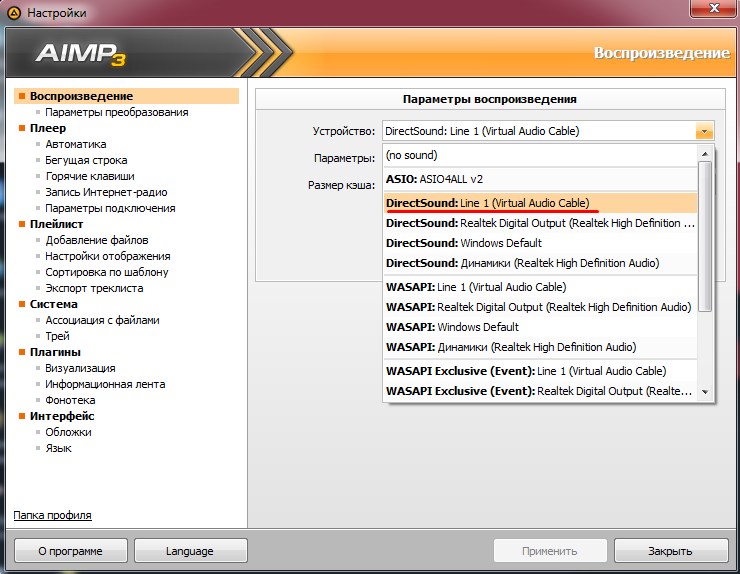This screenshot has width=740, height=574.
Task: Go to Фонотека settings
Action: point(70,400)
